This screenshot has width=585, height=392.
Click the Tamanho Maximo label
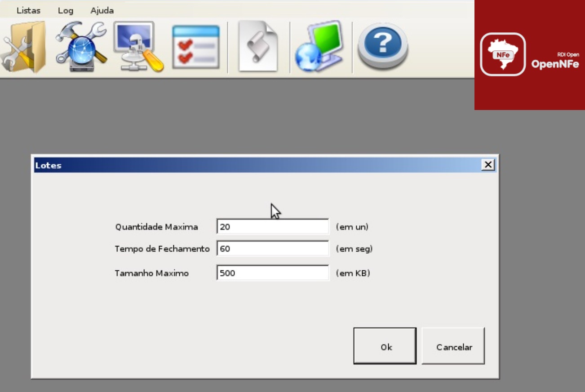coord(152,273)
